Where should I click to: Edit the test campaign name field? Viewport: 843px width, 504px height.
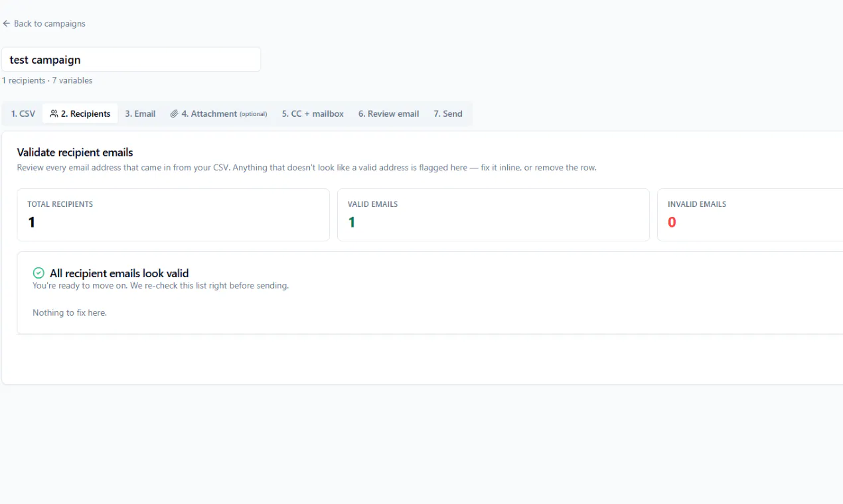[131, 60]
